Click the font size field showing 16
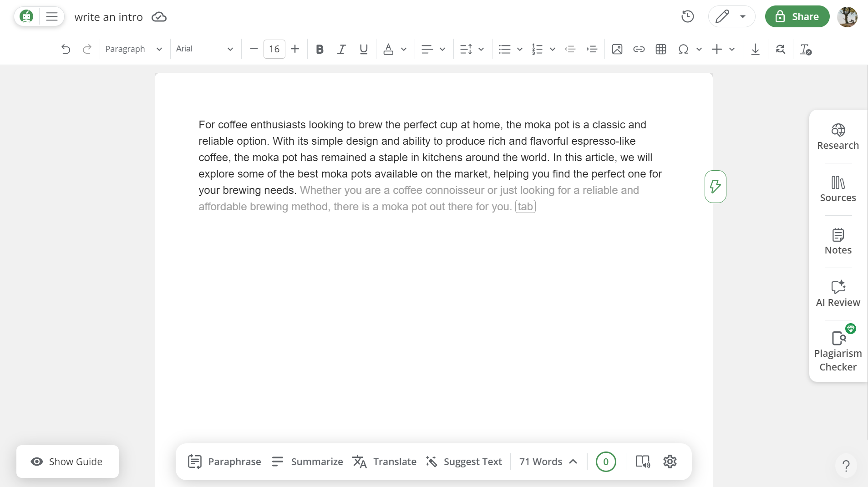This screenshot has height=487, width=868. tap(274, 49)
